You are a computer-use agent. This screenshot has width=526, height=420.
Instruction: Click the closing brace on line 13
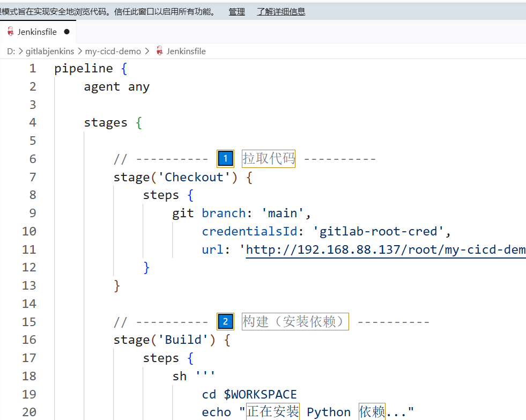117,286
